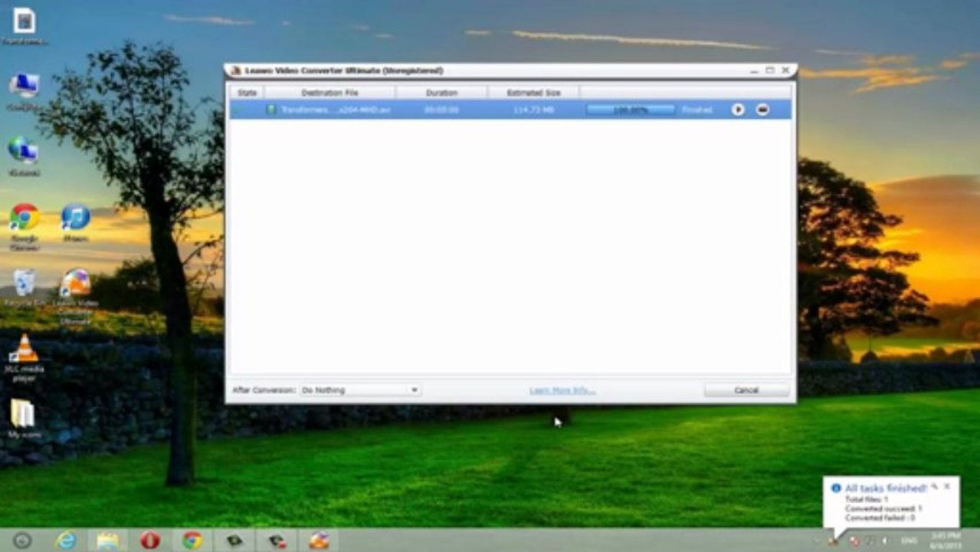Open the Recycle Bin desktop icon
This screenshot has height=552, width=980.
[x=25, y=287]
